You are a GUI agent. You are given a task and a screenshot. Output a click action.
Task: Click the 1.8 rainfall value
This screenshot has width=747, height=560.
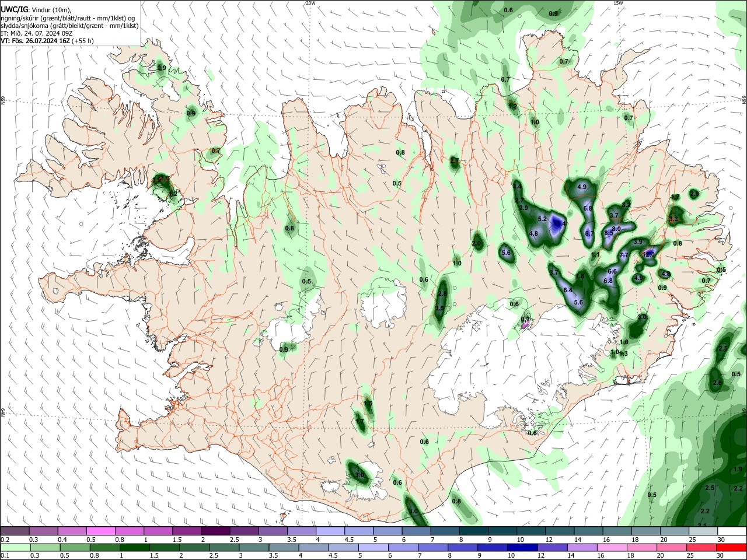click(x=580, y=276)
